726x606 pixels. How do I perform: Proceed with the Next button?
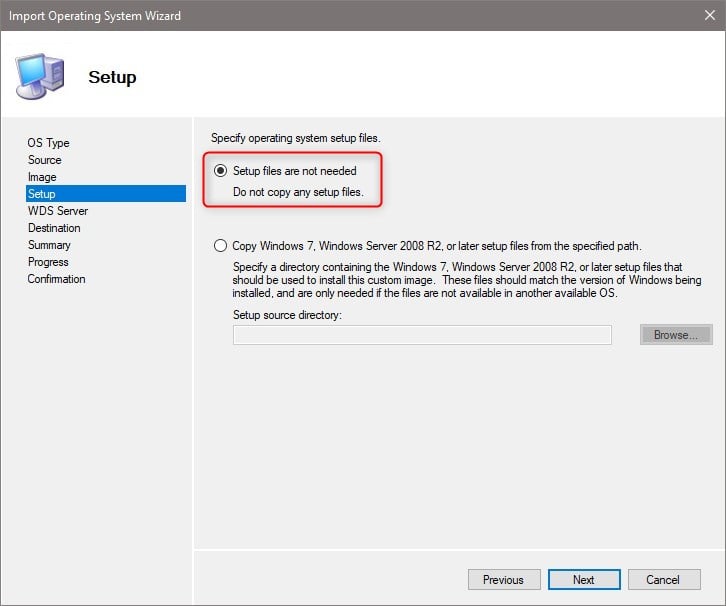point(584,580)
